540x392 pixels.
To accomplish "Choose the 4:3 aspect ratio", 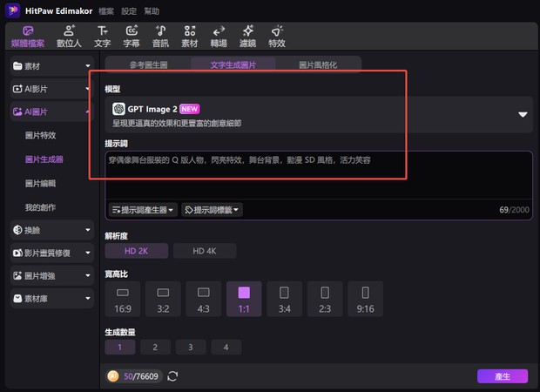I will (x=204, y=299).
